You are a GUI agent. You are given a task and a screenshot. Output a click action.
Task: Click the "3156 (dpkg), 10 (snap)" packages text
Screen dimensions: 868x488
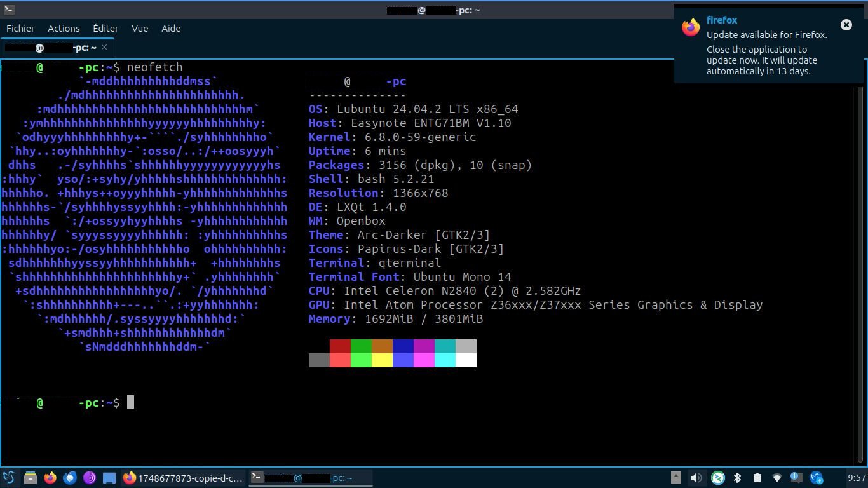tap(455, 165)
